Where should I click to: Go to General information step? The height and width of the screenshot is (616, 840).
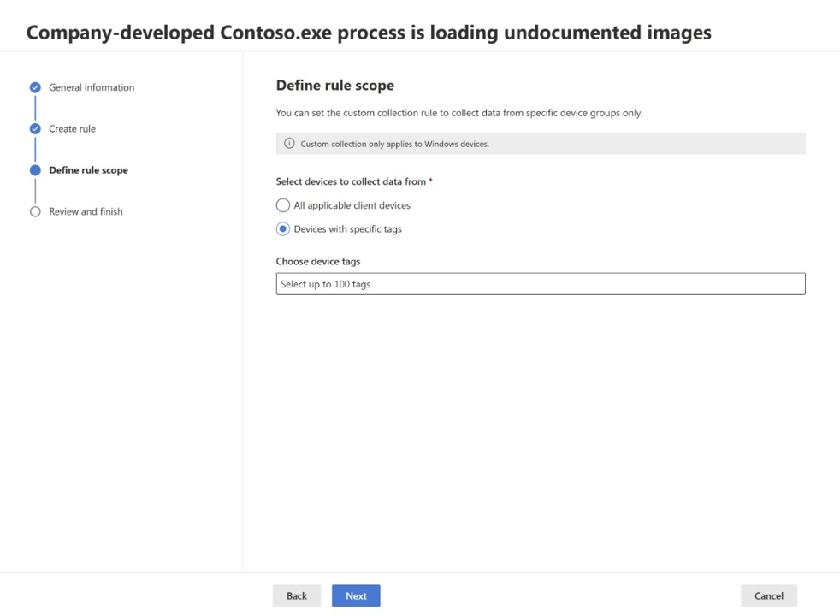point(92,87)
